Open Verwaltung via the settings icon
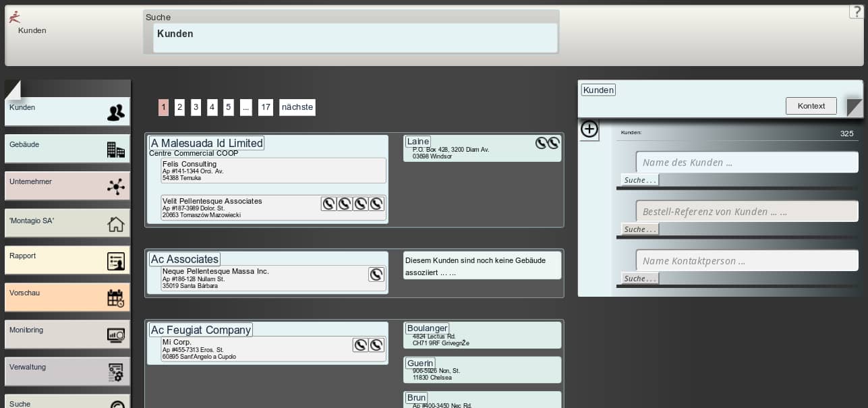 115,372
